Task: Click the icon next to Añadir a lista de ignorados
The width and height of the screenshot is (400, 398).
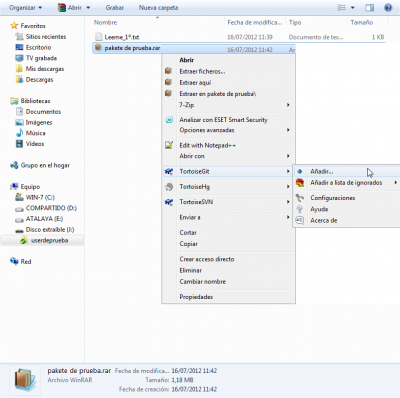Action: point(300,183)
